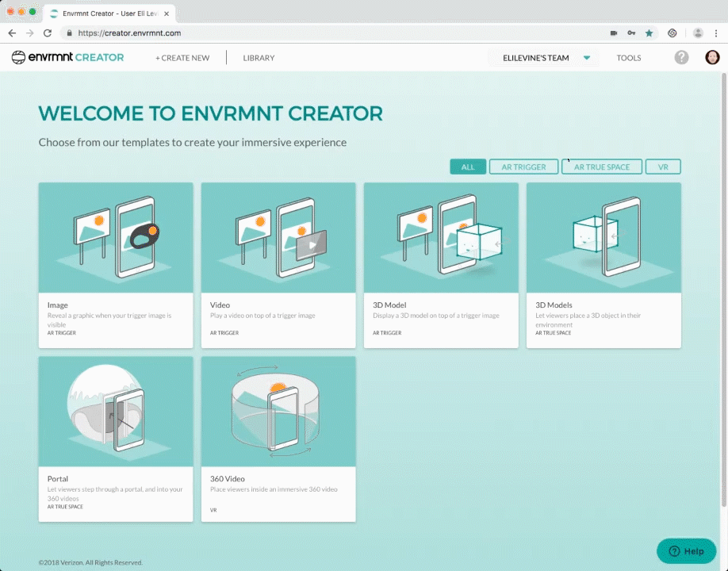This screenshot has height=571, width=728.
Task: Open the Chrome three-dot menu
Action: [x=716, y=33]
